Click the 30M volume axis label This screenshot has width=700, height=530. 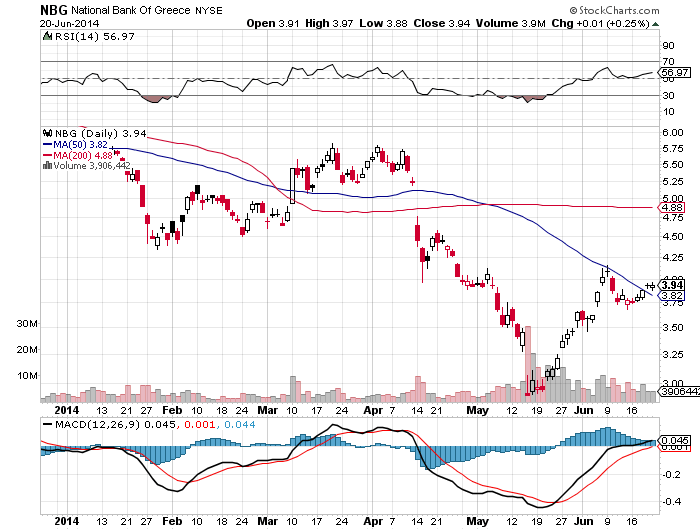pos(27,324)
